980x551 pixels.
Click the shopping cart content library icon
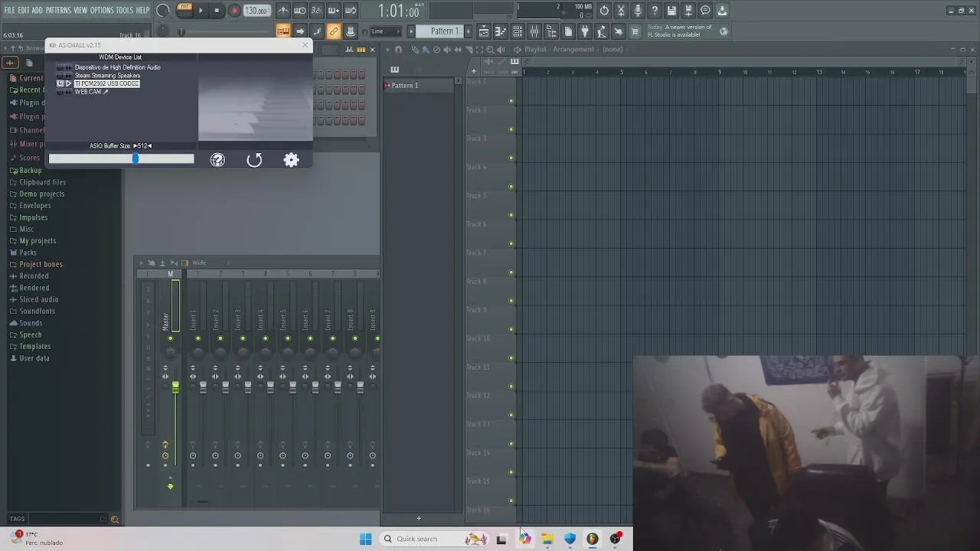click(635, 31)
